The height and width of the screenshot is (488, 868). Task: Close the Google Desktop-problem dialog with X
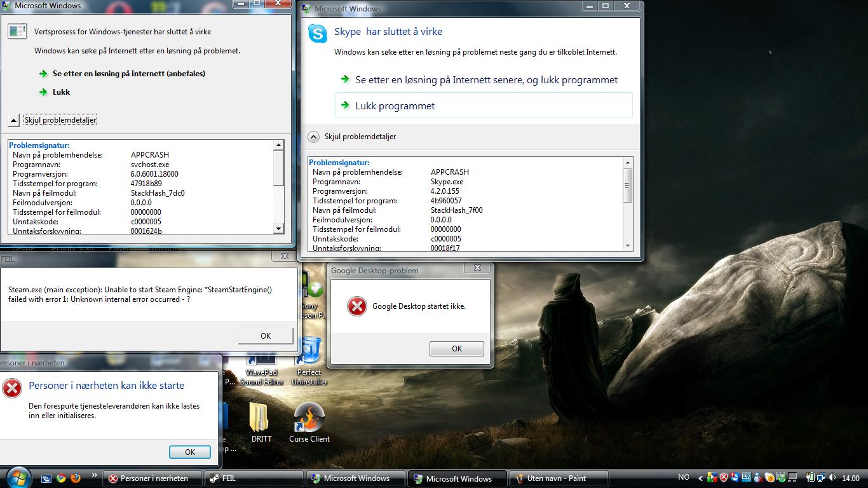pos(477,268)
